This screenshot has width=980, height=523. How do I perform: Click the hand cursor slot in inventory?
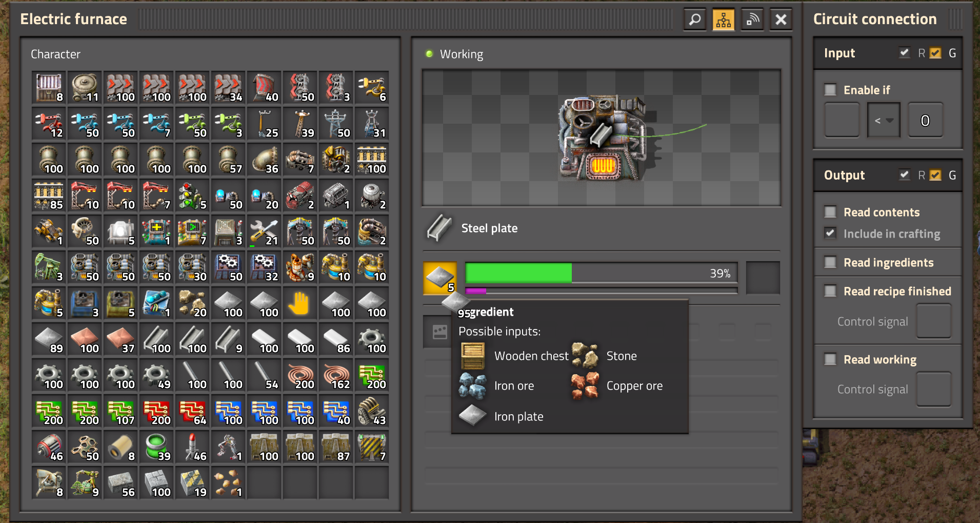(x=300, y=303)
